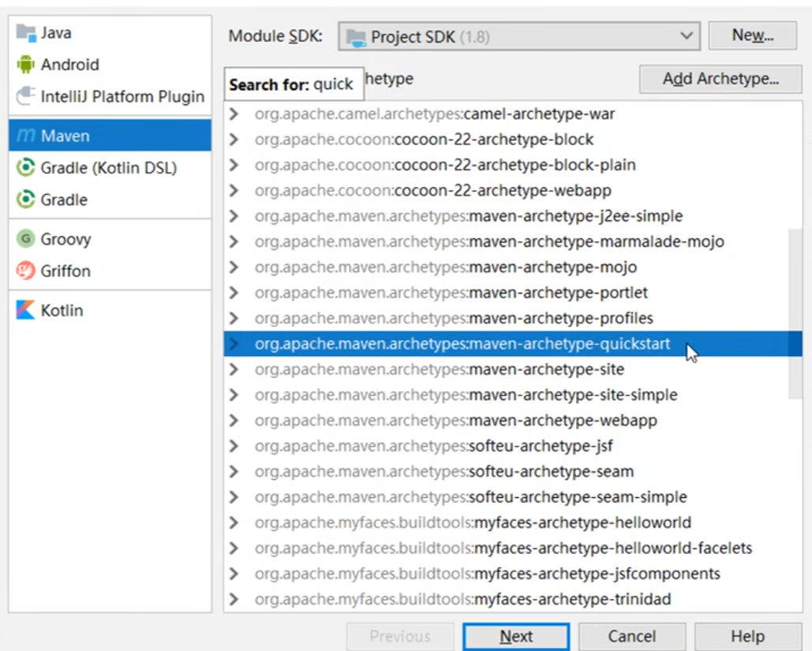Screen dimensions: 812x651
Task: Select cocoon-22-archetype-webapp row
Action: [513, 191]
